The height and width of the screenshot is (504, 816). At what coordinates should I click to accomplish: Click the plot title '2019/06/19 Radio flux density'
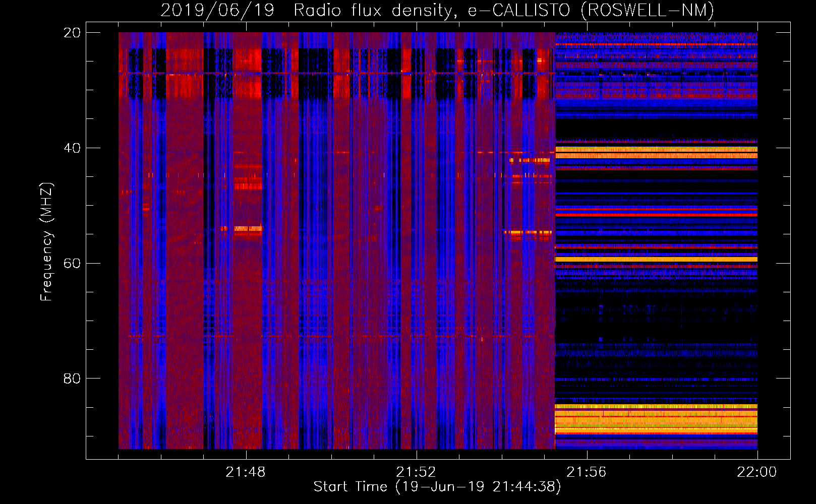coord(309,10)
